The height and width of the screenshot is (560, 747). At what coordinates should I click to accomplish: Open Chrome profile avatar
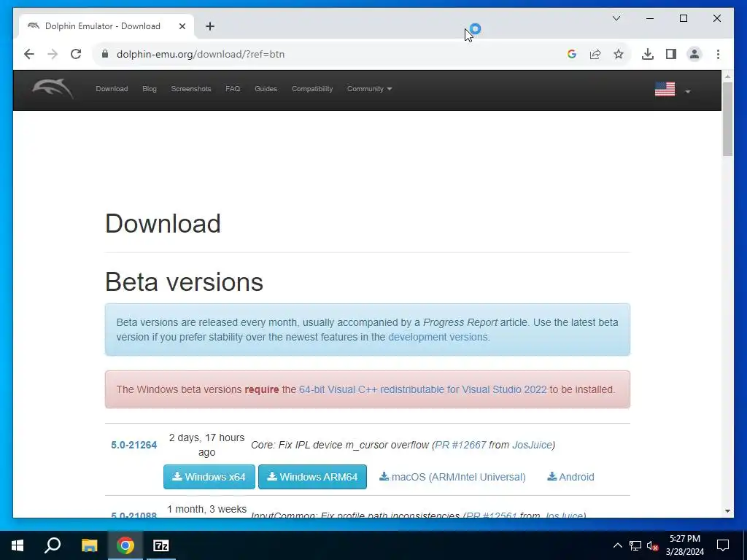tap(694, 54)
